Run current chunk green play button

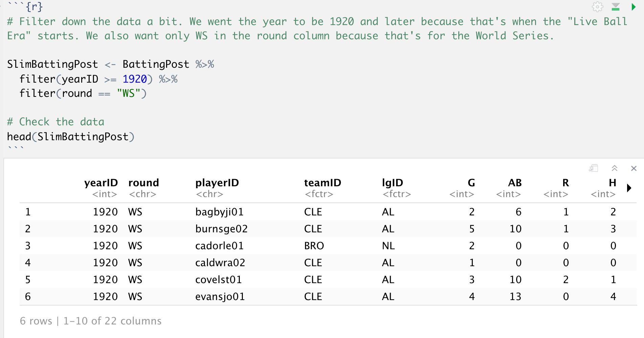click(x=634, y=7)
